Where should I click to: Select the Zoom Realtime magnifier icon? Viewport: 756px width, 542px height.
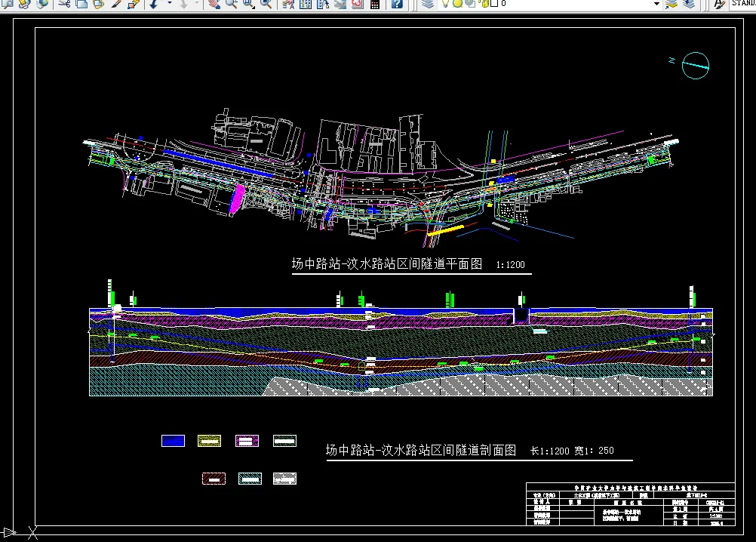tap(232, 4)
